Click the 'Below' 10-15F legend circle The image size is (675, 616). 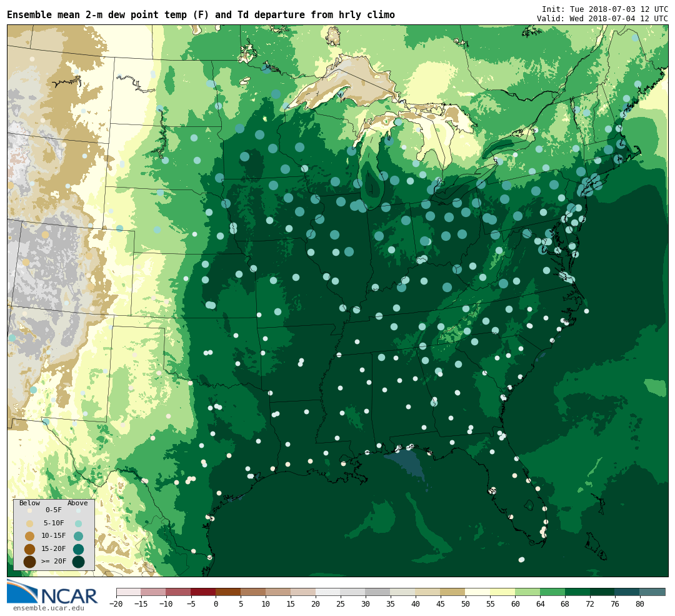click(29, 536)
